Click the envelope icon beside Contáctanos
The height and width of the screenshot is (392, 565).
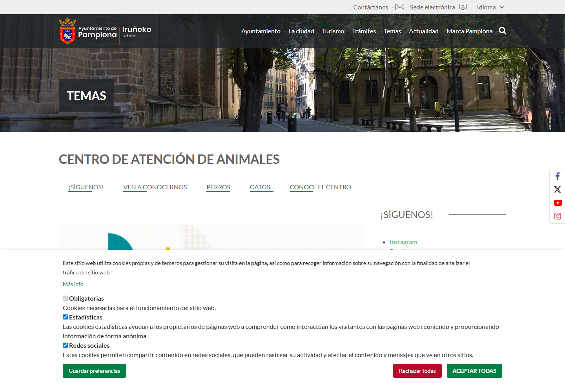398,7
